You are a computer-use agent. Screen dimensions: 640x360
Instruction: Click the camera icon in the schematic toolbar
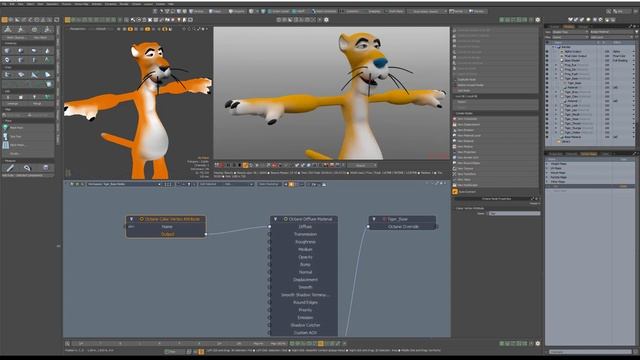pyautogui.click(x=324, y=184)
